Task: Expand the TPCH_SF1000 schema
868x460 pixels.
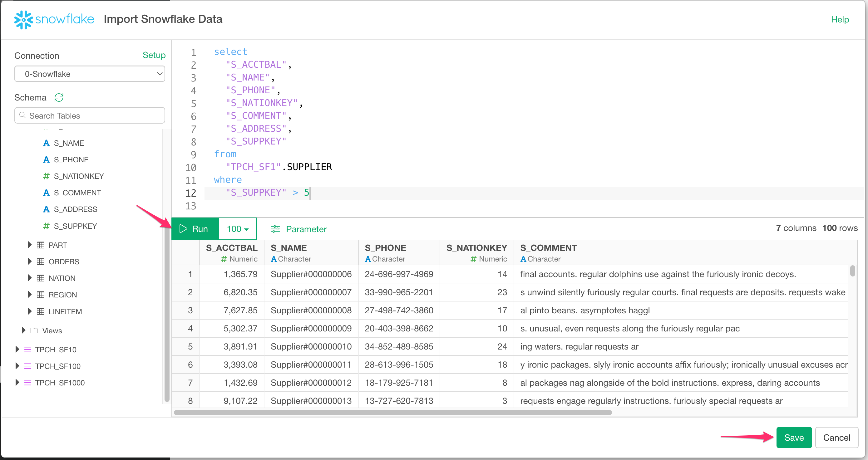Action: tap(17, 383)
